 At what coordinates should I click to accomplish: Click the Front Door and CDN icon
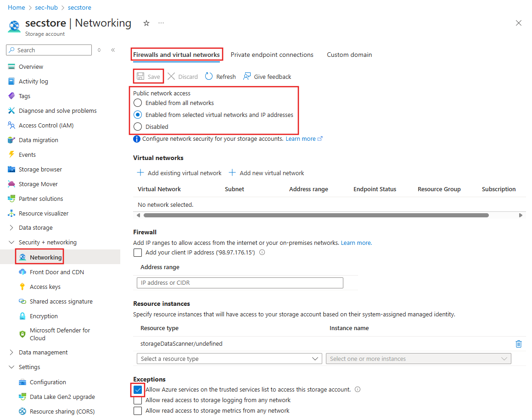[22, 272]
